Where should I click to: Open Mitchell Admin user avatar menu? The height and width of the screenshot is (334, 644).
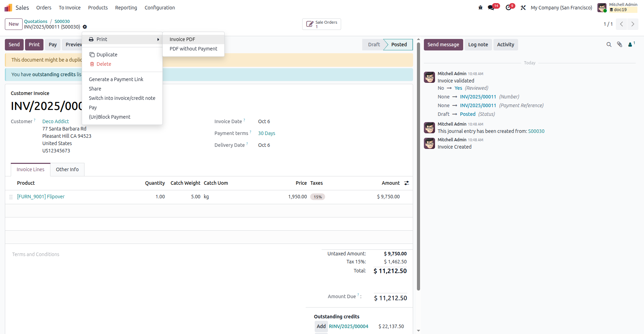pos(602,8)
